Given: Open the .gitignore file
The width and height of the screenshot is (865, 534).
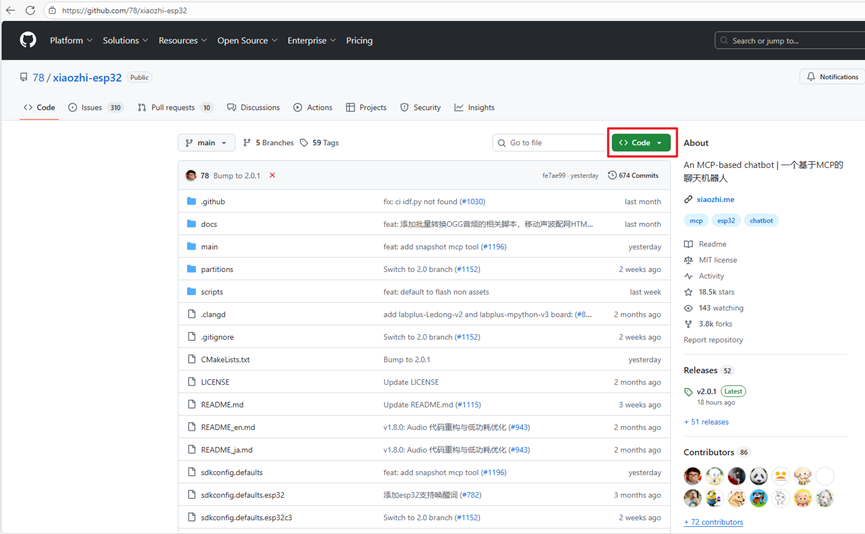Looking at the screenshot, I should coord(217,337).
